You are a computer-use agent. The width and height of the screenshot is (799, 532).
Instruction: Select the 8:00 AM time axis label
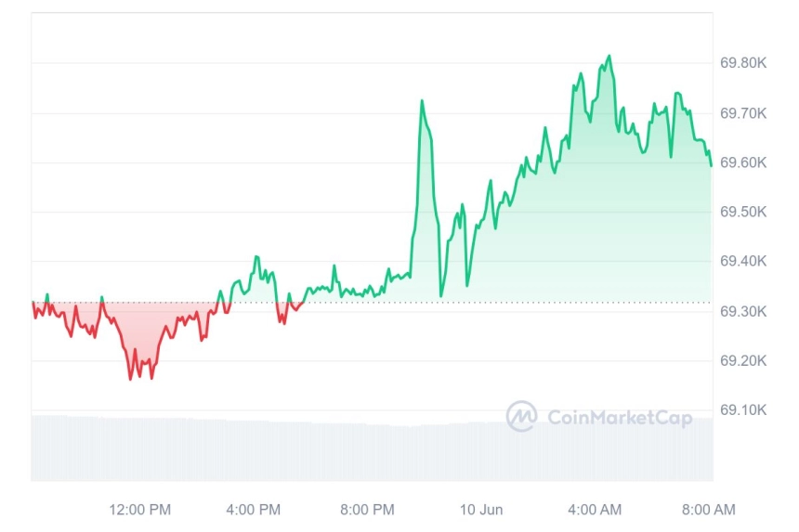click(709, 510)
